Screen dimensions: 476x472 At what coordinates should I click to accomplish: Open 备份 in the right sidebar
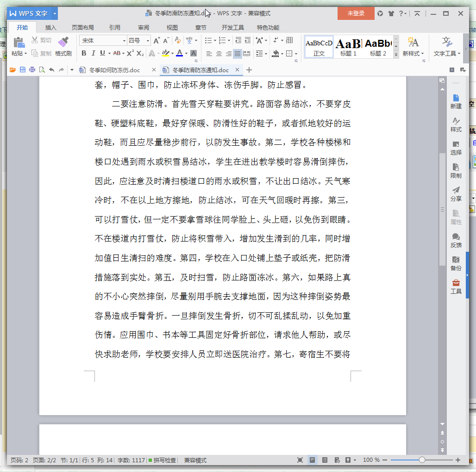[456, 263]
